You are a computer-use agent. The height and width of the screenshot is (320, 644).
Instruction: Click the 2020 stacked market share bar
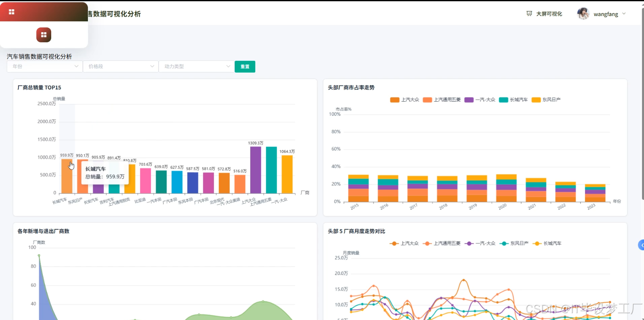(x=506, y=188)
